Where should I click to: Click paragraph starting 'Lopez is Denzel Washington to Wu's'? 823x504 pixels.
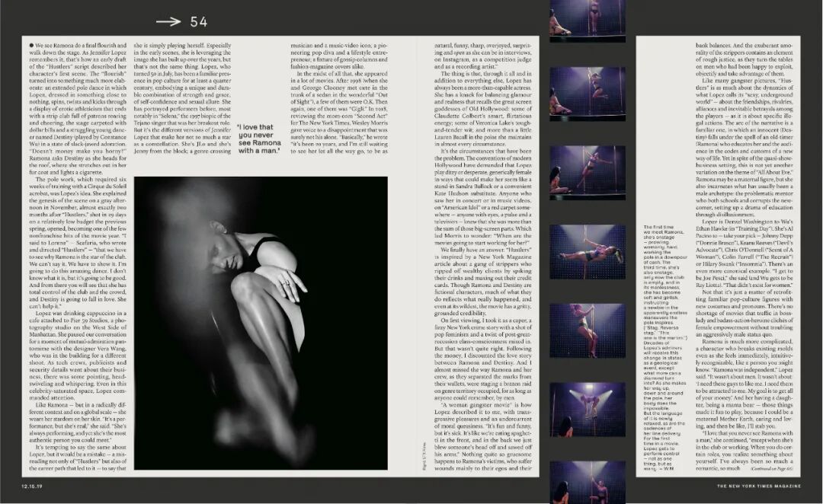[x=745, y=254]
